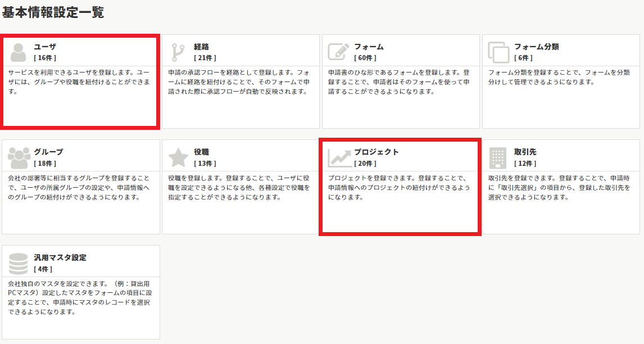
Task: Click the database icon for 汎用マスタ設定
Action: pos(19,263)
